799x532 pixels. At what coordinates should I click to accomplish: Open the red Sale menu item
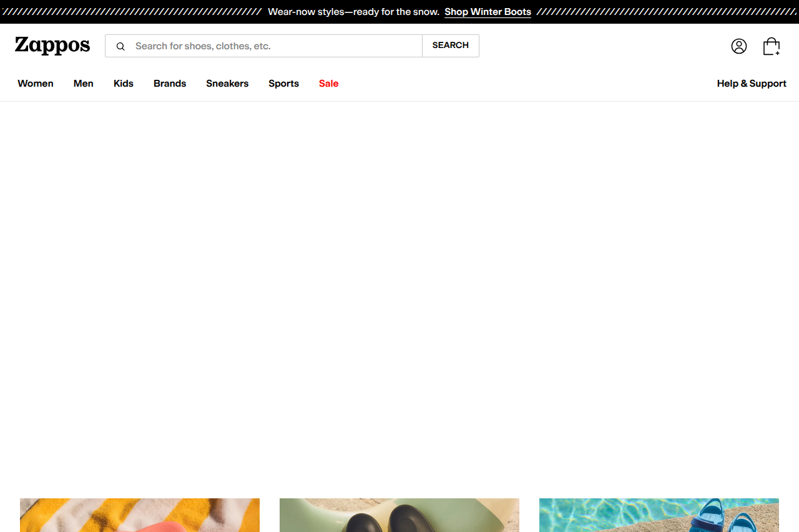(328, 84)
